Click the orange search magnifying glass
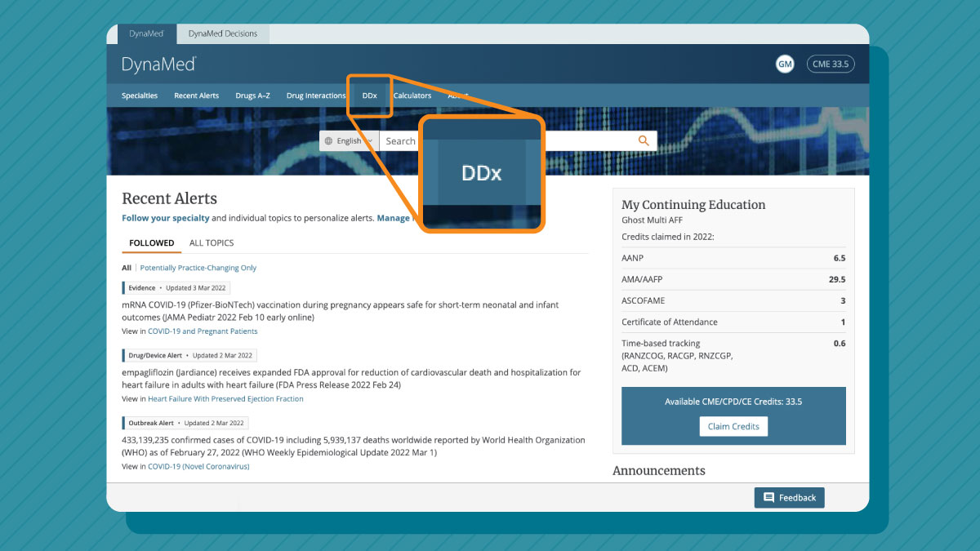 (x=643, y=140)
